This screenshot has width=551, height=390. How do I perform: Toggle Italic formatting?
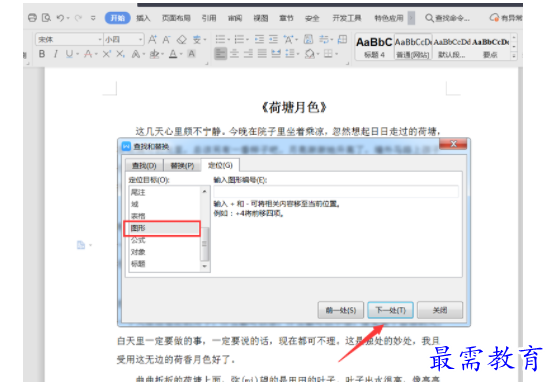pos(55,54)
